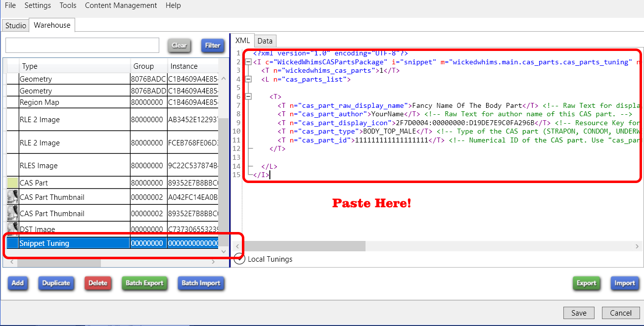The height and width of the screenshot is (326, 644).
Task: Select the RLE 2 Image row FCEB768FE06D
Action: click(112, 142)
